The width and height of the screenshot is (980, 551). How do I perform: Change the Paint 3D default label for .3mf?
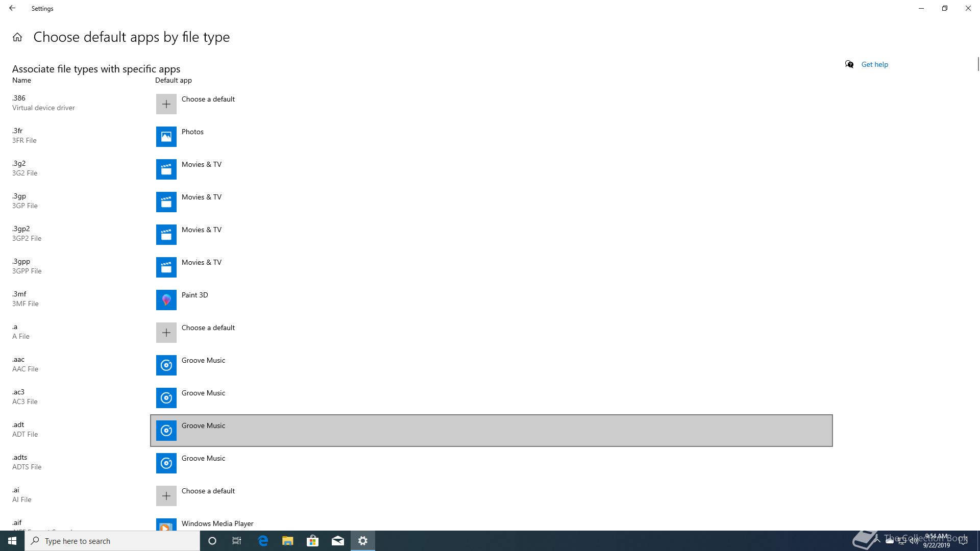pos(194,295)
